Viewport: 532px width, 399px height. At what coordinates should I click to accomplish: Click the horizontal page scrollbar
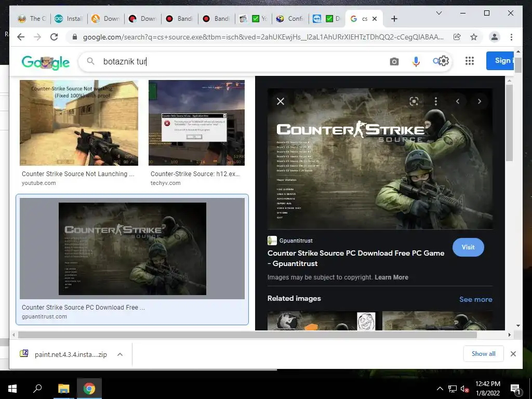tap(247, 335)
